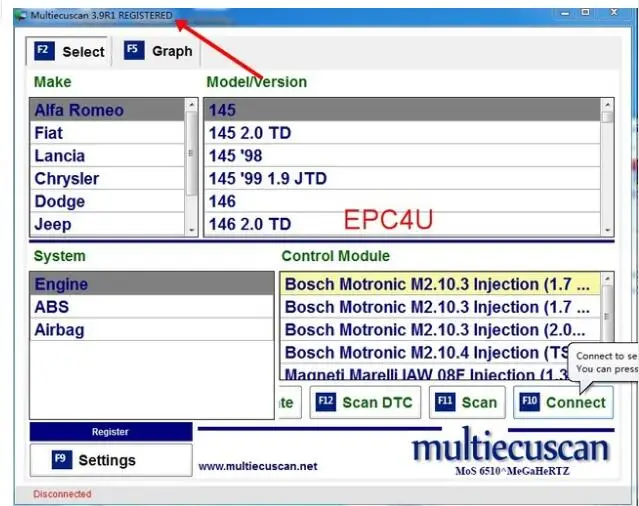
Task: Select model 145 2.0 TD
Action: [x=403, y=133]
